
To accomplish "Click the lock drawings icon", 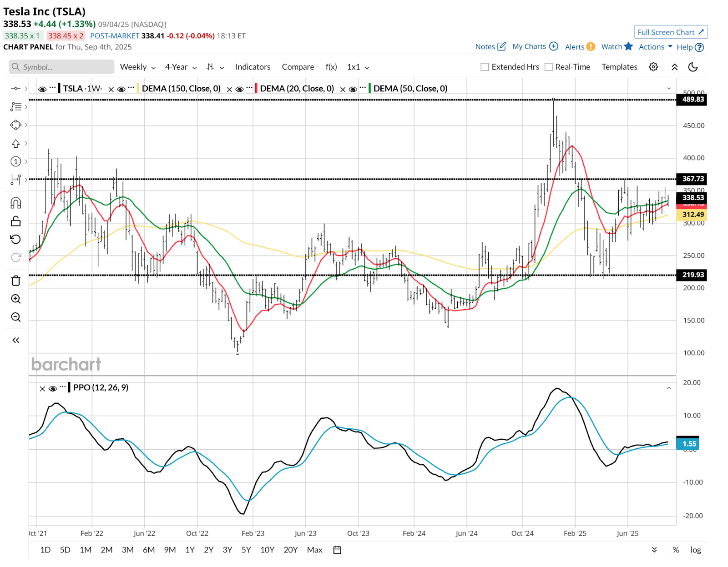I will coord(15,221).
